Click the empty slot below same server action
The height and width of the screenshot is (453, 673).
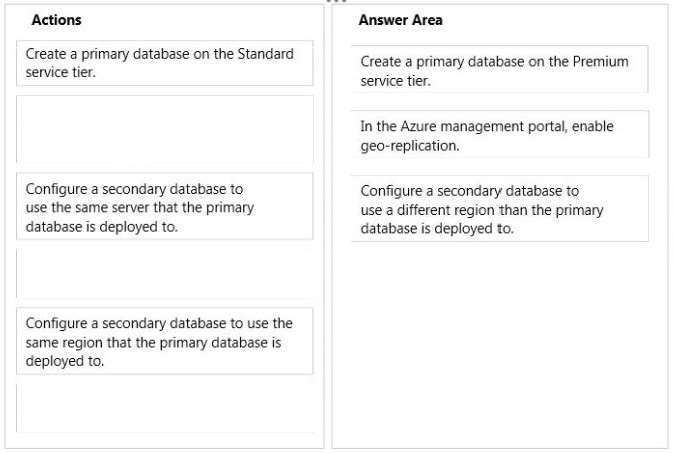point(165,273)
